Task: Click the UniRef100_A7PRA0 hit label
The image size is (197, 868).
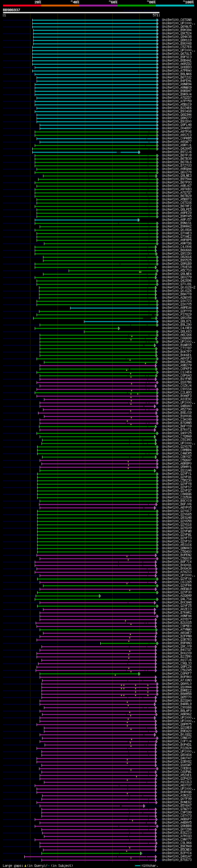Action: [x=176, y=71]
